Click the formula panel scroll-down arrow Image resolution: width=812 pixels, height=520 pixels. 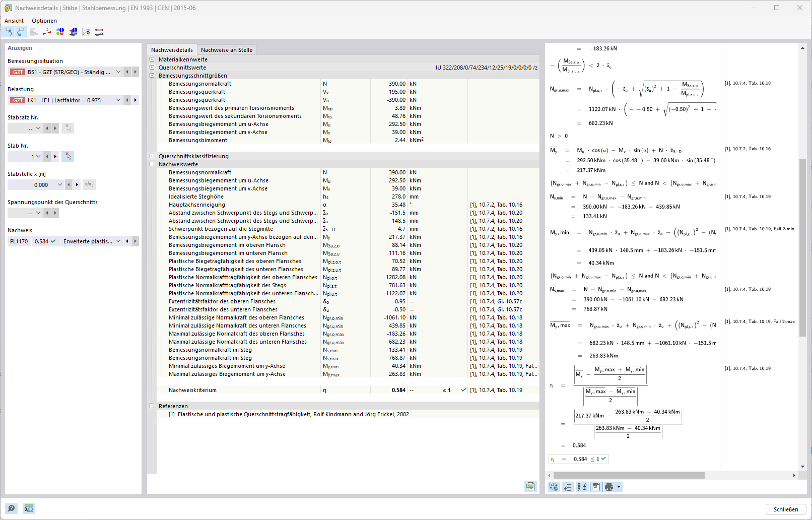point(802,467)
